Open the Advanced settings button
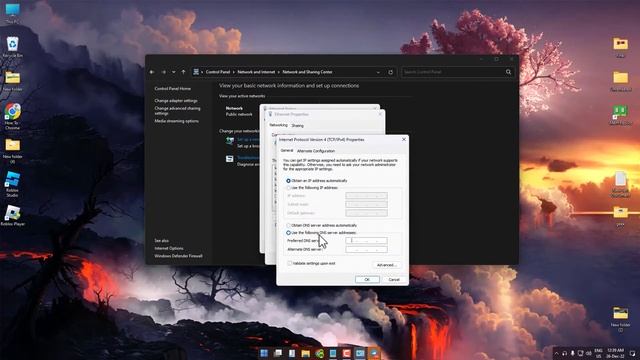The width and height of the screenshot is (640, 360). 386,265
